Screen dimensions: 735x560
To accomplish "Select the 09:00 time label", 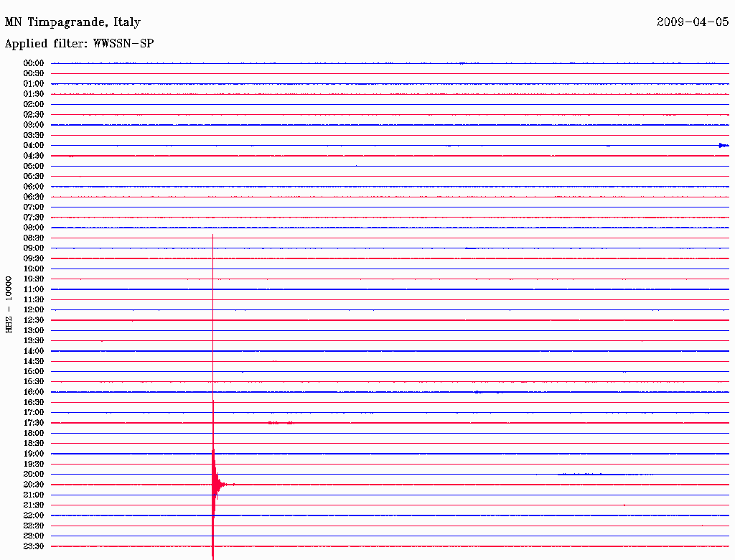I will coord(34,248).
